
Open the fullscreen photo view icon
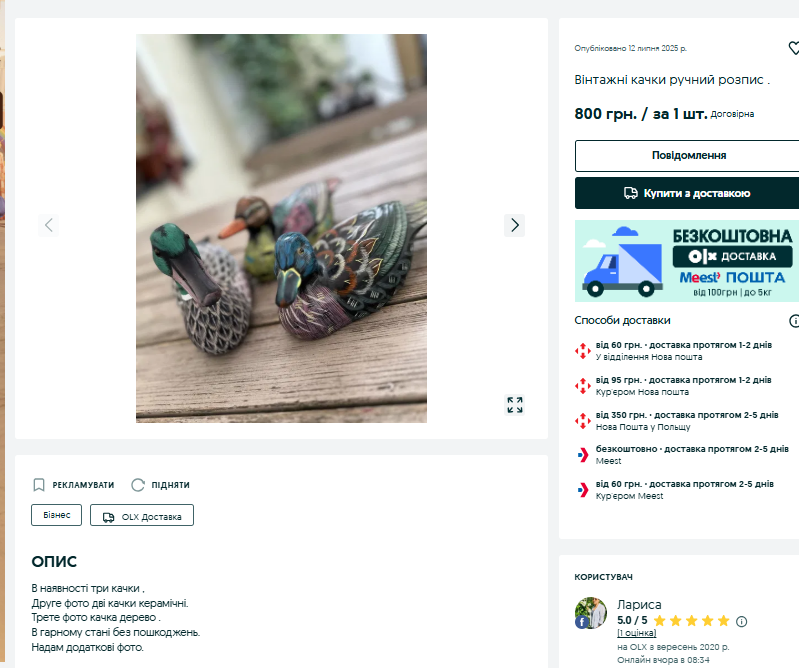click(x=515, y=405)
